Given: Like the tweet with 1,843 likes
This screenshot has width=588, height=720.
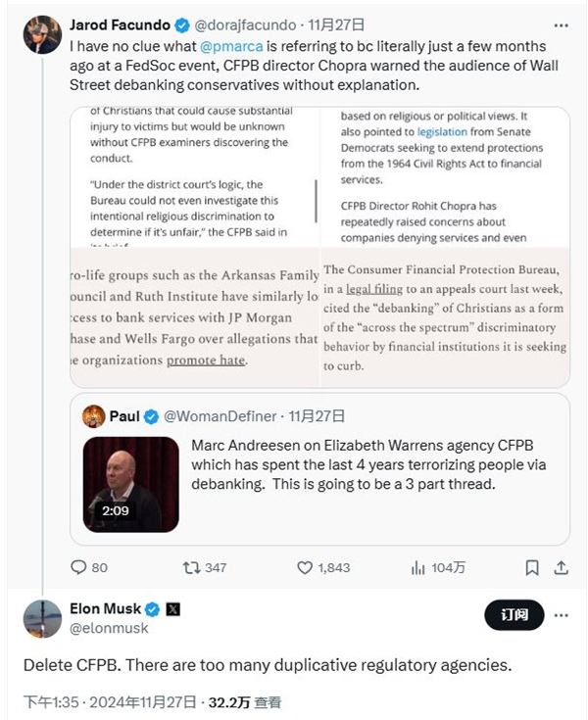Looking at the screenshot, I should (305, 567).
